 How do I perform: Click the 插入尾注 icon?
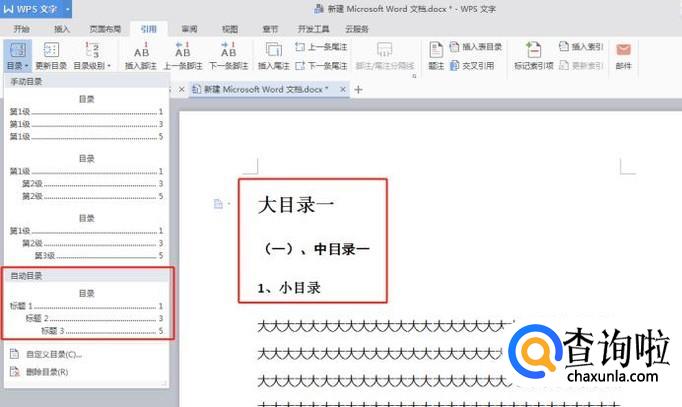point(274,50)
